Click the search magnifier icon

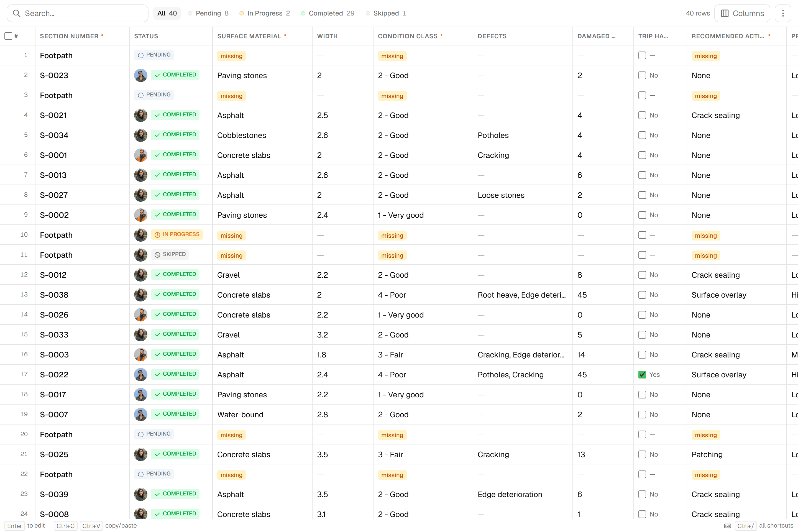tap(16, 13)
